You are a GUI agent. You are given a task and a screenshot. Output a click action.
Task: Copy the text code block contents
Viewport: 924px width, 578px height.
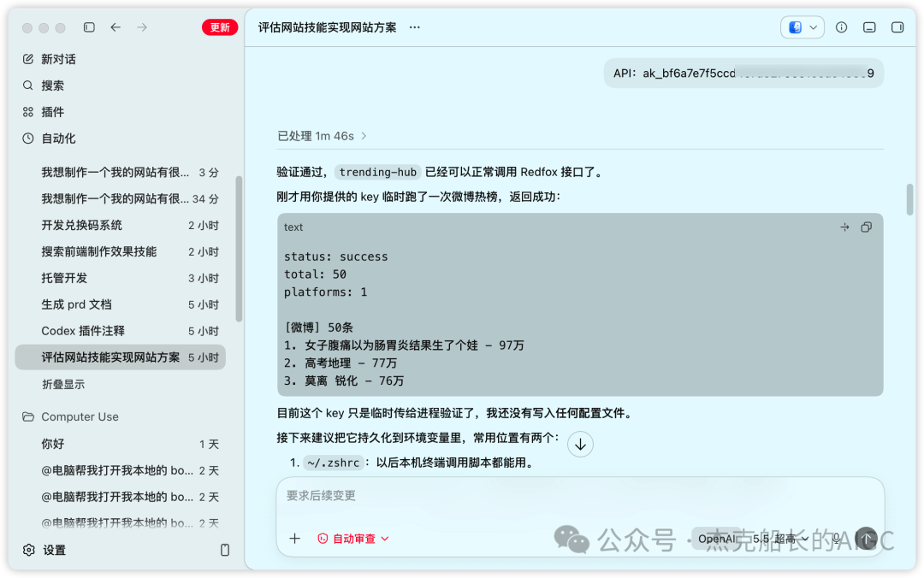pyautogui.click(x=866, y=227)
